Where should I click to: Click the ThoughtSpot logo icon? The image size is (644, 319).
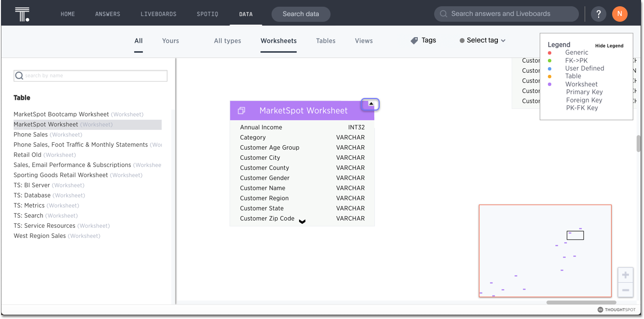point(22,14)
